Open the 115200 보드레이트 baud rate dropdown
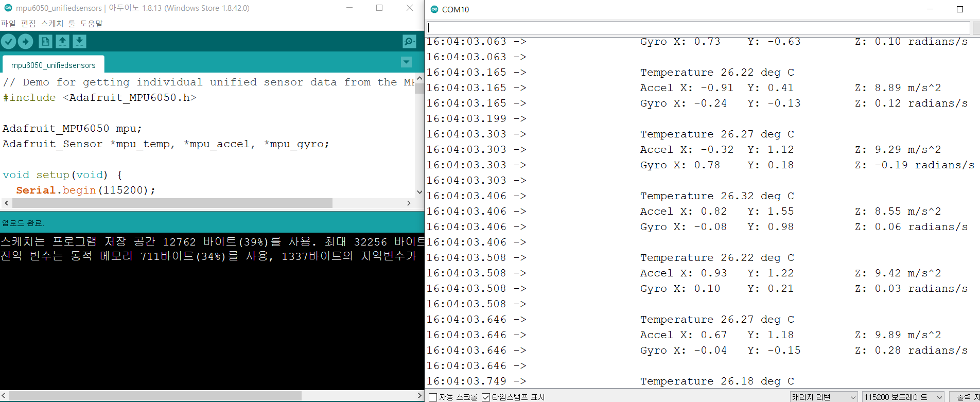 (903, 397)
